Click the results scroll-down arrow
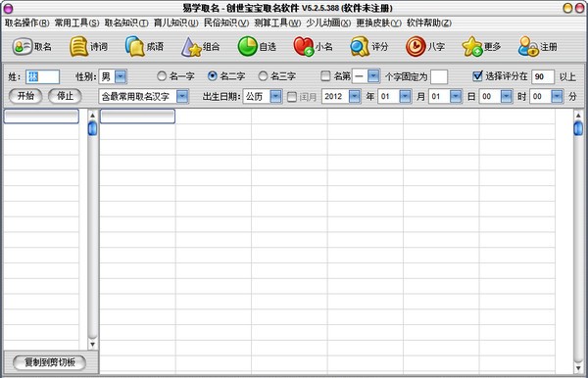This screenshot has height=378, width=588. [578, 368]
